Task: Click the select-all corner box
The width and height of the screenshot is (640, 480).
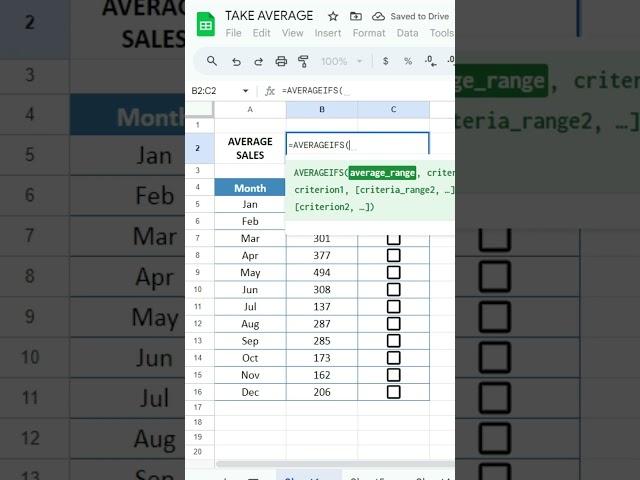Action: [200, 109]
